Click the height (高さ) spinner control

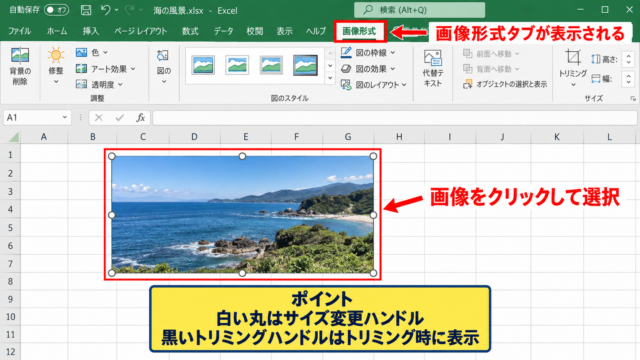pos(629,59)
